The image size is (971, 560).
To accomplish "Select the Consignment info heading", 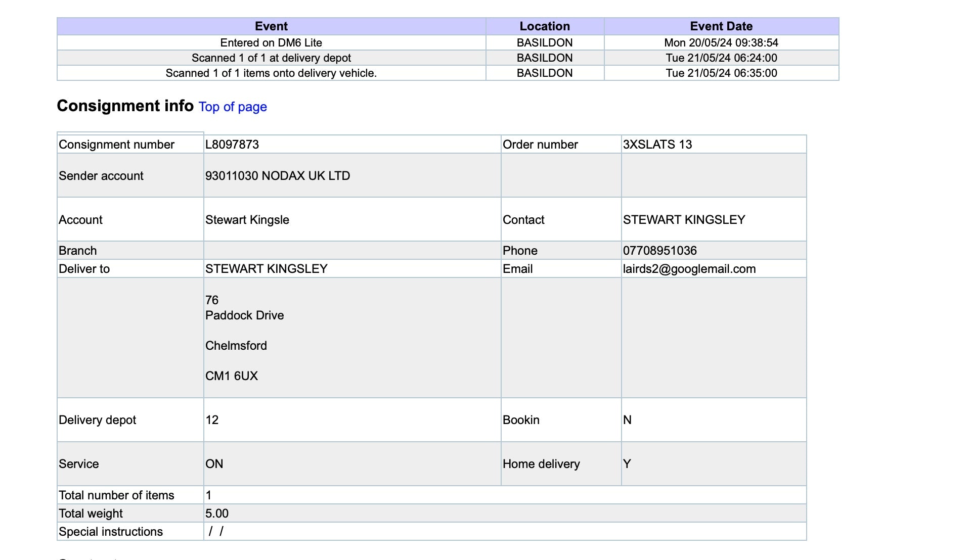I will 125,106.
